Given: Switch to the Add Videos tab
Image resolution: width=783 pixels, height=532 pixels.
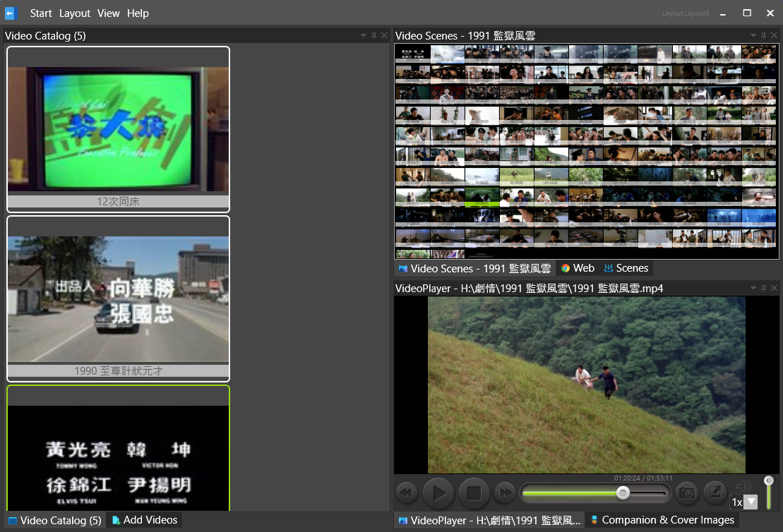Looking at the screenshot, I should tap(145, 520).
